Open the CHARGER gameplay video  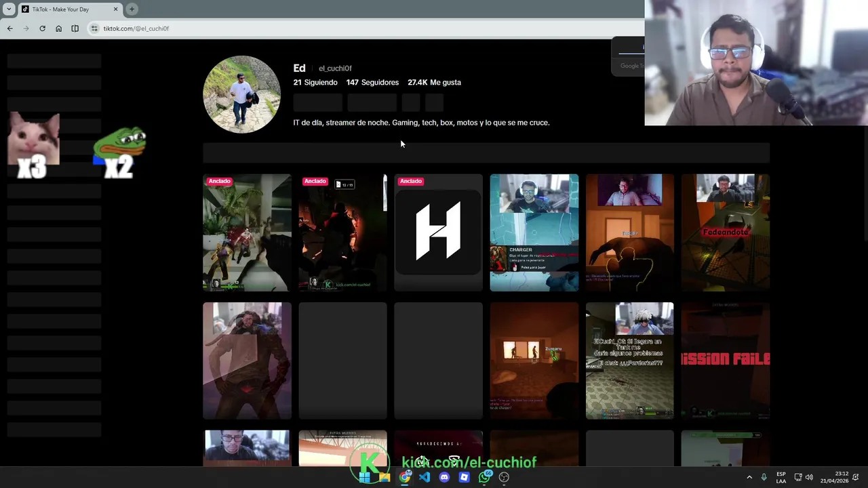pos(534,232)
